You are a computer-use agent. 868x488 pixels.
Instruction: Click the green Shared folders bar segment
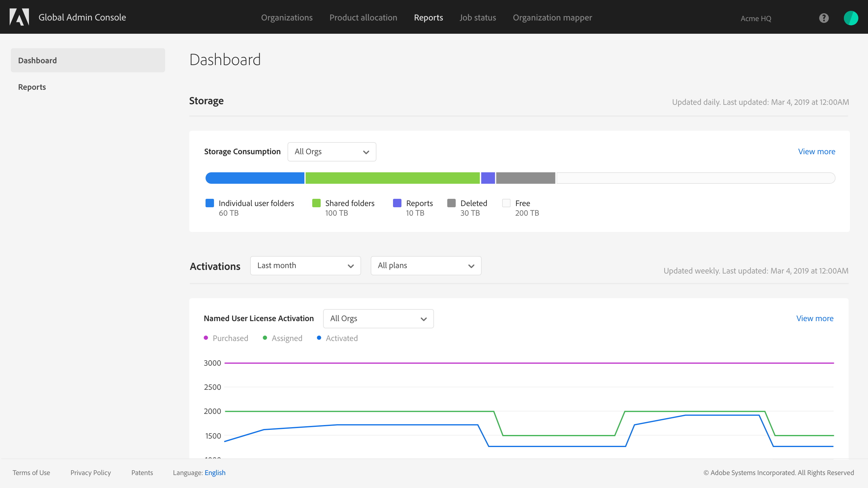[392, 178]
